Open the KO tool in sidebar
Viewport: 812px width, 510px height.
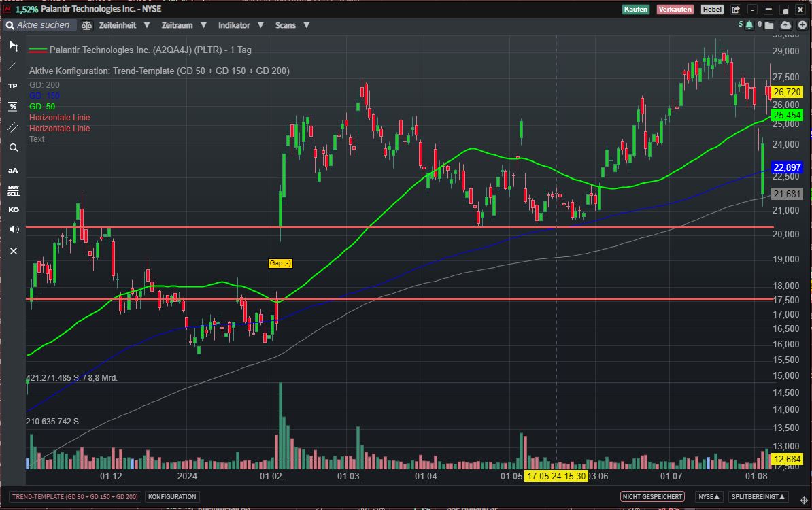(x=14, y=209)
